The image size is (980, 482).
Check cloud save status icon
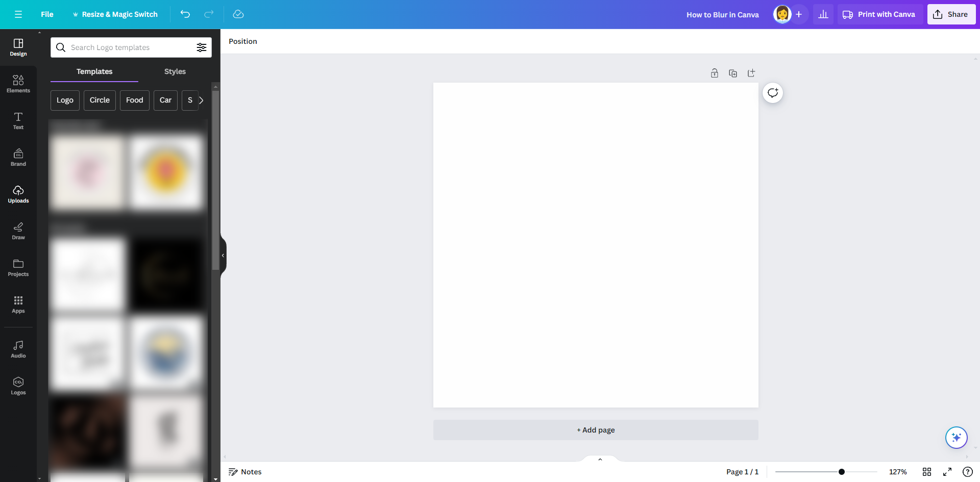[x=238, y=14]
